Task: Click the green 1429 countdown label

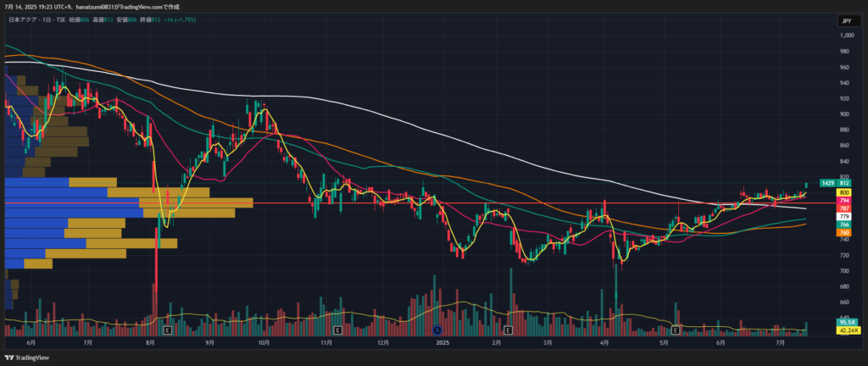Action: click(x=828, y=183)
